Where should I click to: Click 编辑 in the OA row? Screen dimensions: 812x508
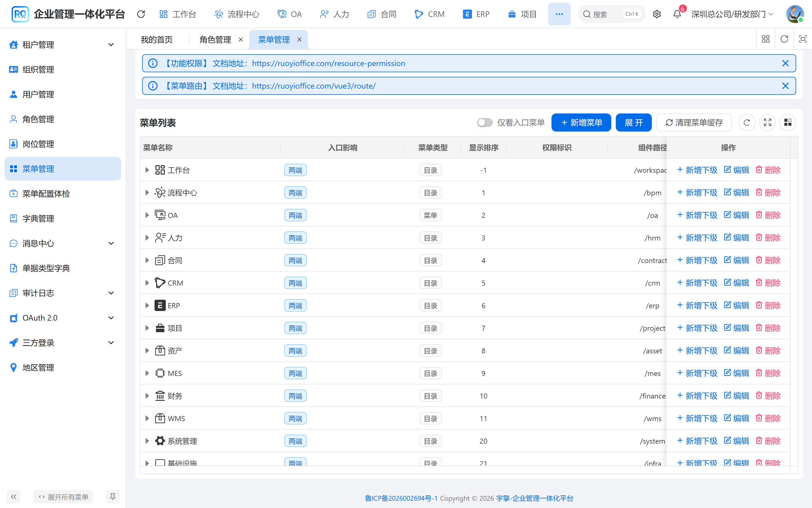click(x=736, y=215)
